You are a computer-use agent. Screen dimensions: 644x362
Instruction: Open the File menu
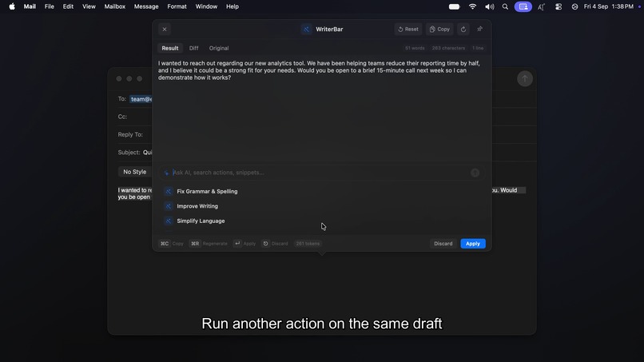tap(50, 6)
